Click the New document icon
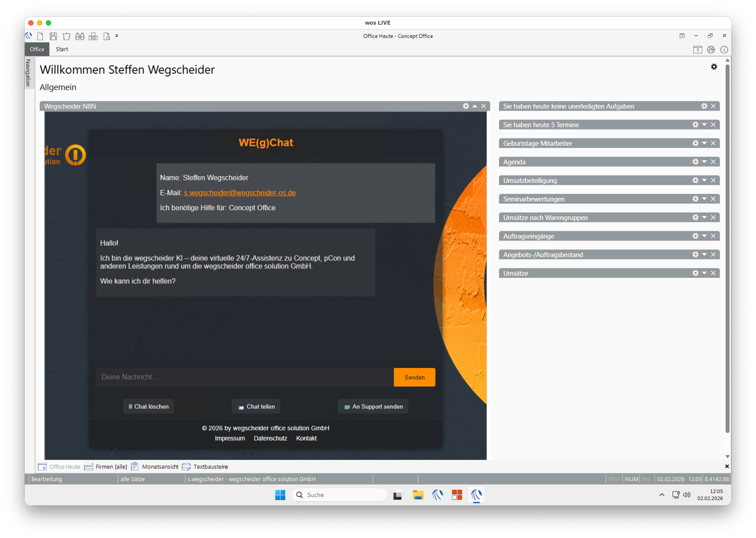 (x=40, y=36)
